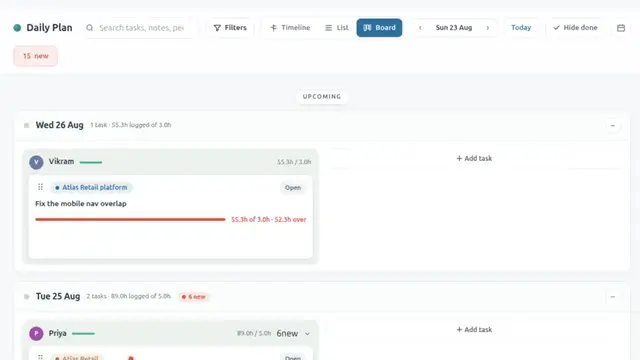Click the 15 new notifications badge
The width and height of the screenshot is (640, 360).
(36, 56)
